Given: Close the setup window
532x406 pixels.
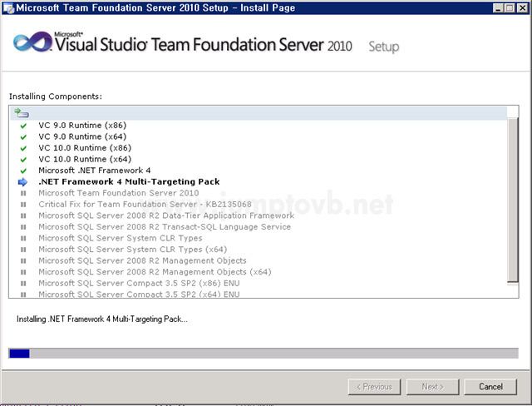Looking at the screenshot, I should [x=522, y=7].
